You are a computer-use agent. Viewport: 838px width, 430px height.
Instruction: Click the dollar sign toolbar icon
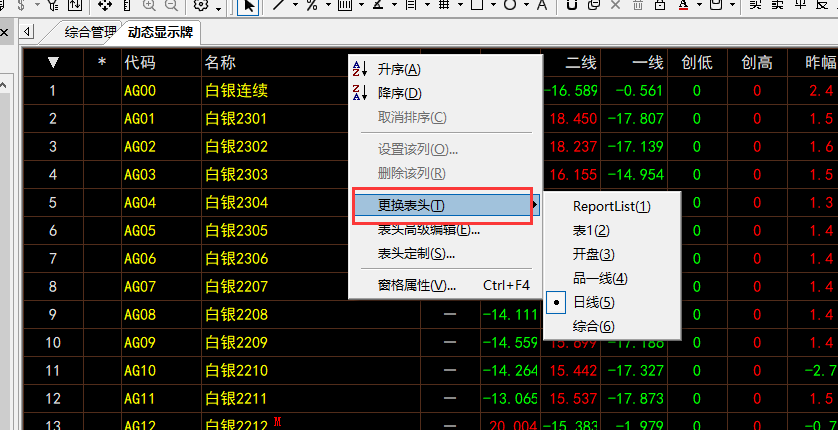(20, 5)
